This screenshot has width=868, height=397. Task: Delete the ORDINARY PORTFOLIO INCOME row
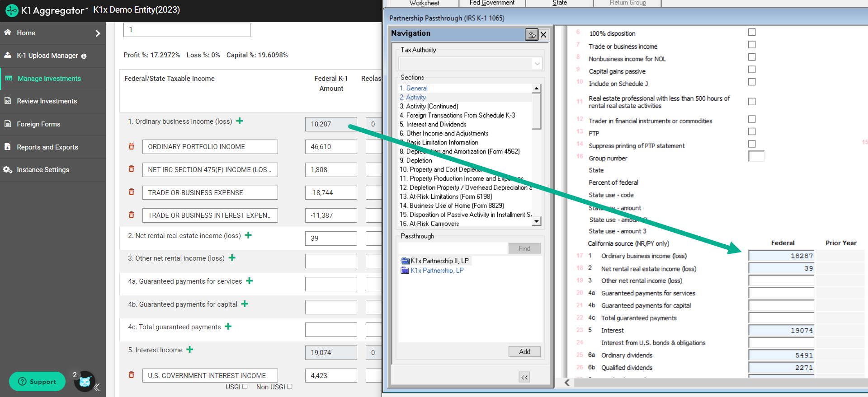click(132, 146)
